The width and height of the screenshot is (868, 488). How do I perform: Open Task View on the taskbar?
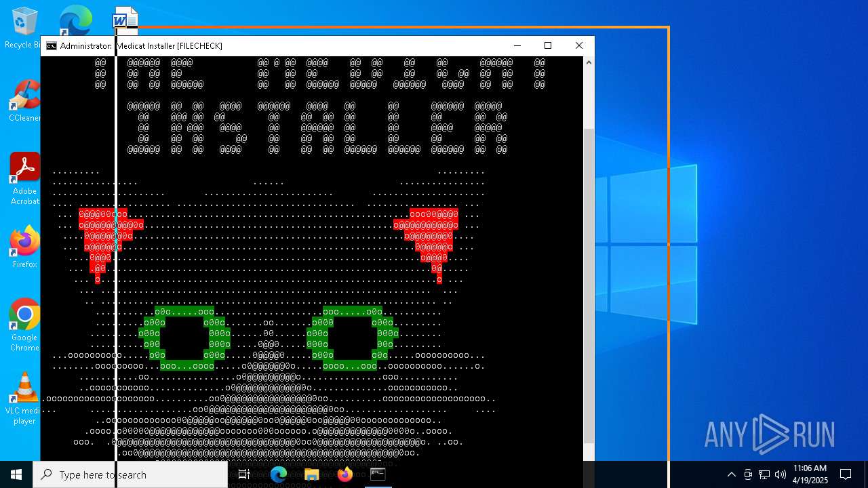tap(244, 474)
